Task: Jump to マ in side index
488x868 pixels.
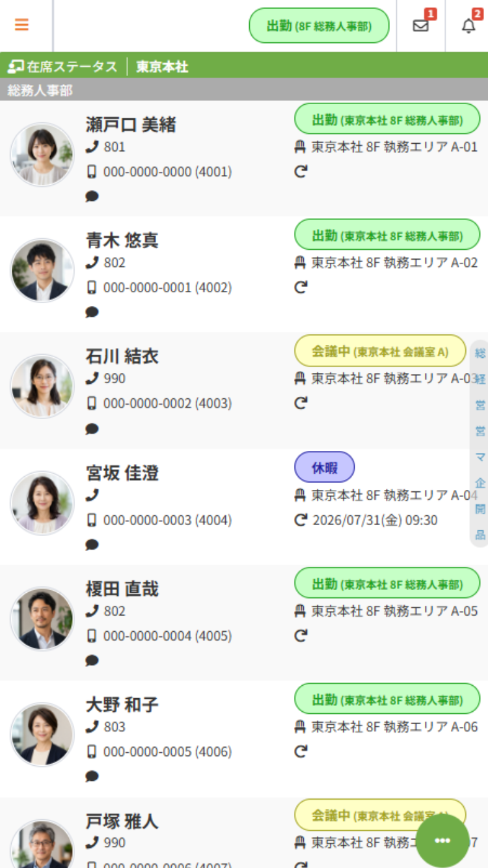Action: (x=480, y=457)
